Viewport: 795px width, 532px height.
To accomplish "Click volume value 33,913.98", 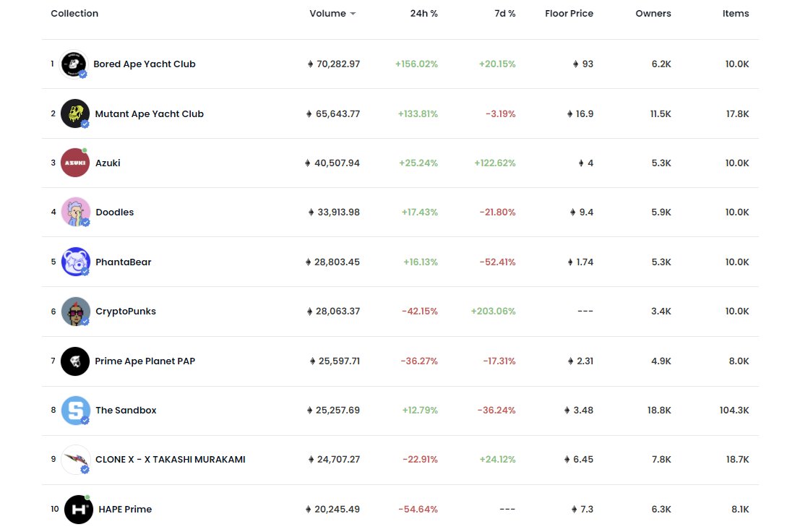I will pos(339,212).
